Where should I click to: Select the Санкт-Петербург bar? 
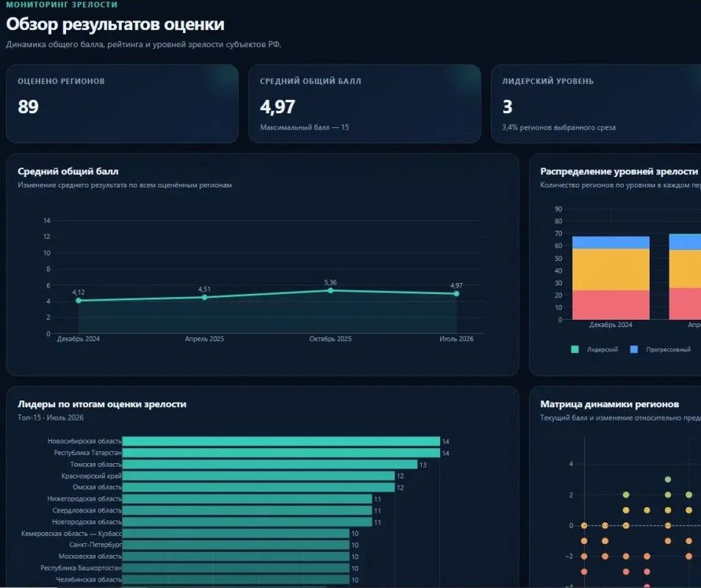236,545
